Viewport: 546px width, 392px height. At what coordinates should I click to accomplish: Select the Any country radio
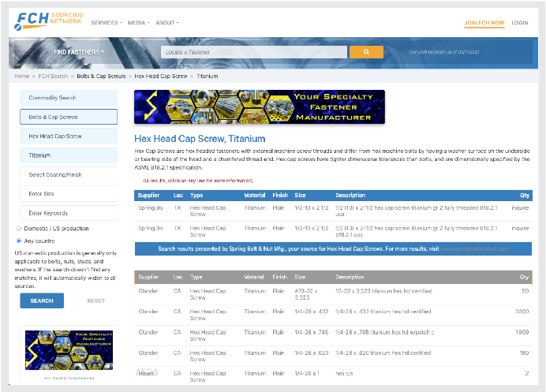19,241
